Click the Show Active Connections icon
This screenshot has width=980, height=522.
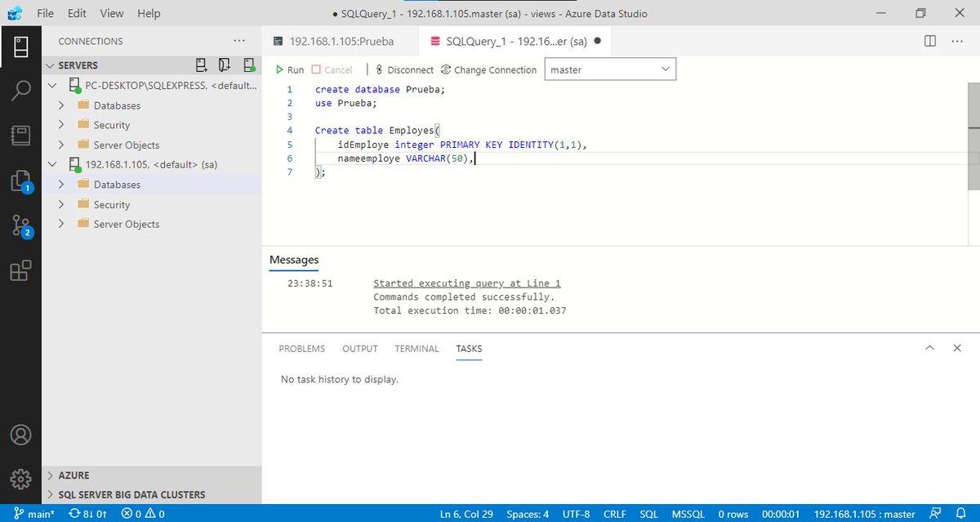pyautogui.click(x=248, y=65)
